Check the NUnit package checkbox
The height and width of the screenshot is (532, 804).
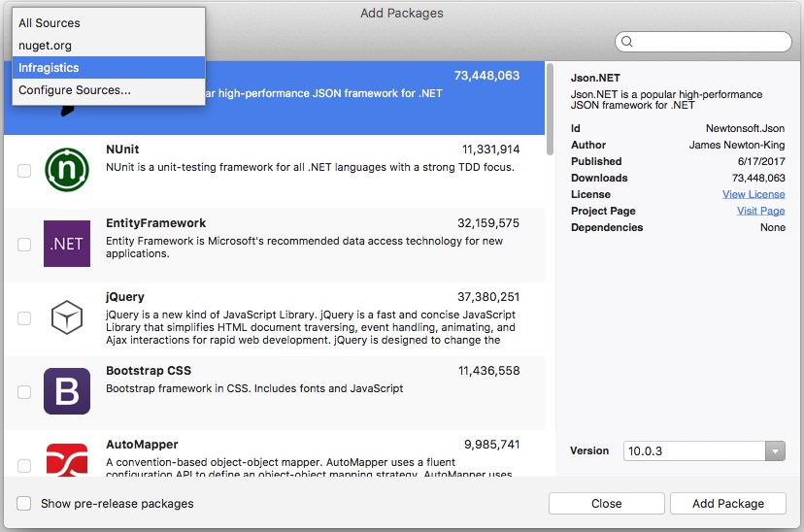[24, 170]
